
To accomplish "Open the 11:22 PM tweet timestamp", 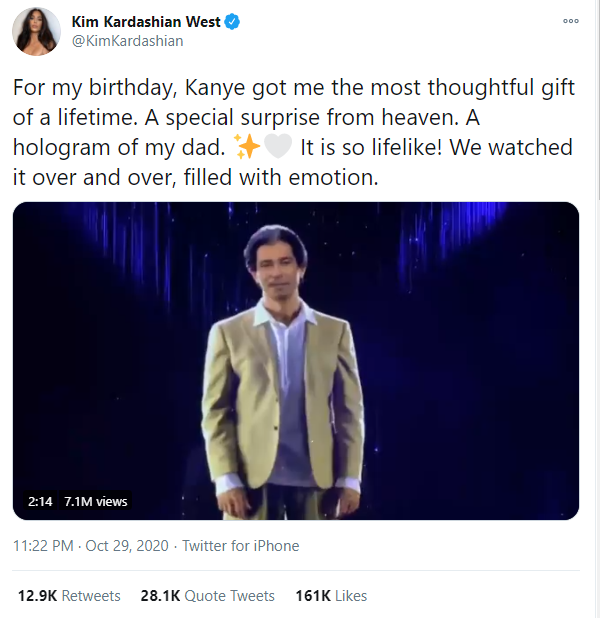I will point(43,546).
